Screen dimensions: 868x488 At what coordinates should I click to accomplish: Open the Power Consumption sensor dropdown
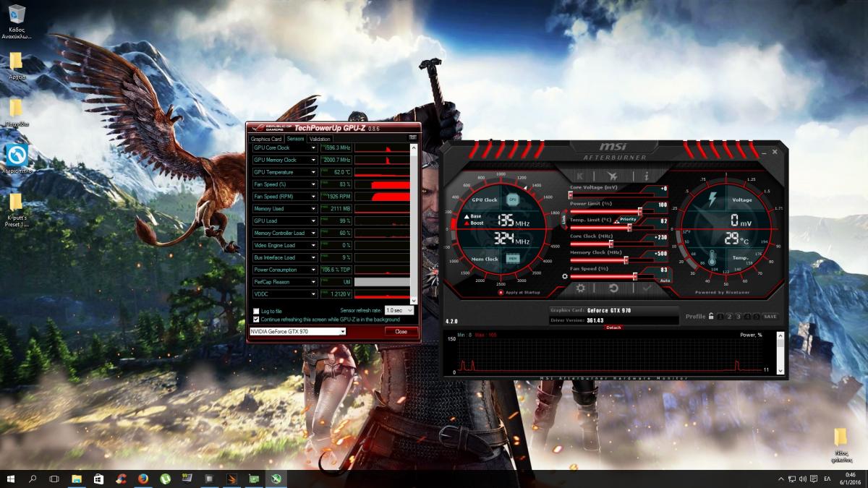[x=313, y=270]
